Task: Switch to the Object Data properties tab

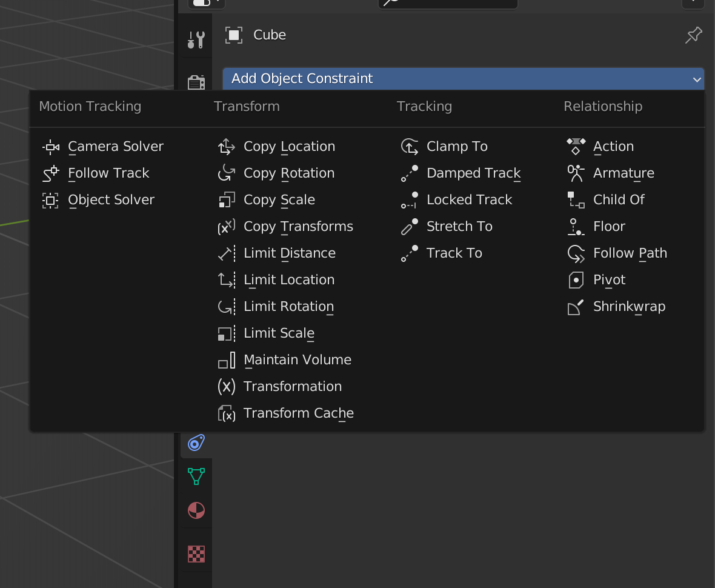Action: (x=196, y=476)
